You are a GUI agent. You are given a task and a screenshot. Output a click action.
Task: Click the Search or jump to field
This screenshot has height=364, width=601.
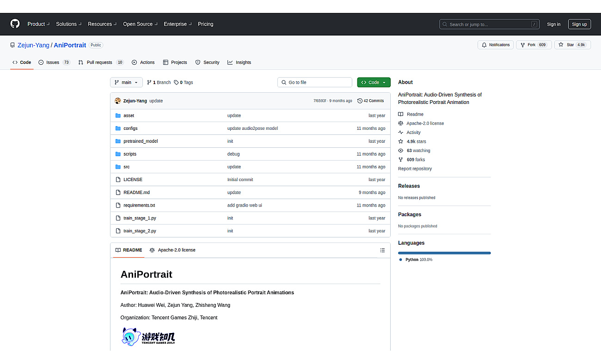(490, 24)
